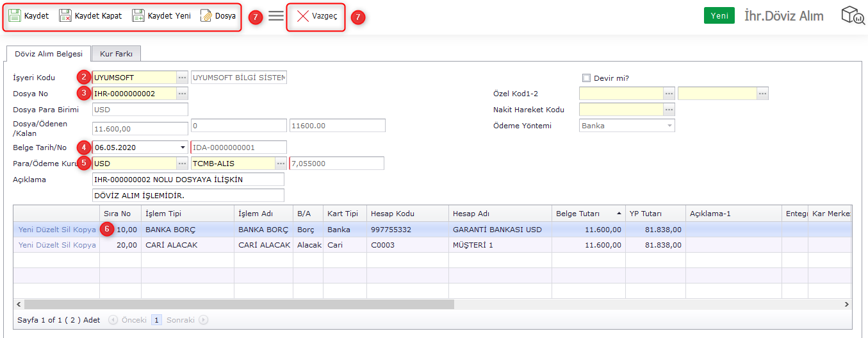Expand the Ödeme Yöntemi dropdown

[x=669, y=126]
